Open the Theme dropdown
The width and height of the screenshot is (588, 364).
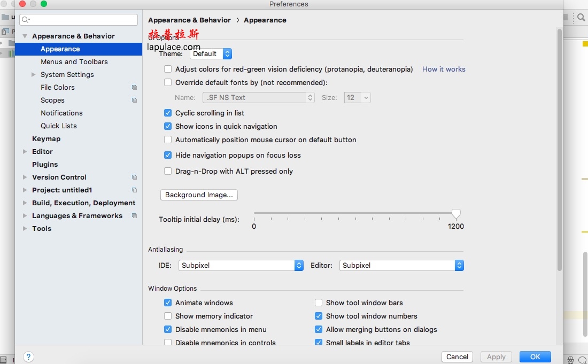pyautogui.click(x=211, y=53)
